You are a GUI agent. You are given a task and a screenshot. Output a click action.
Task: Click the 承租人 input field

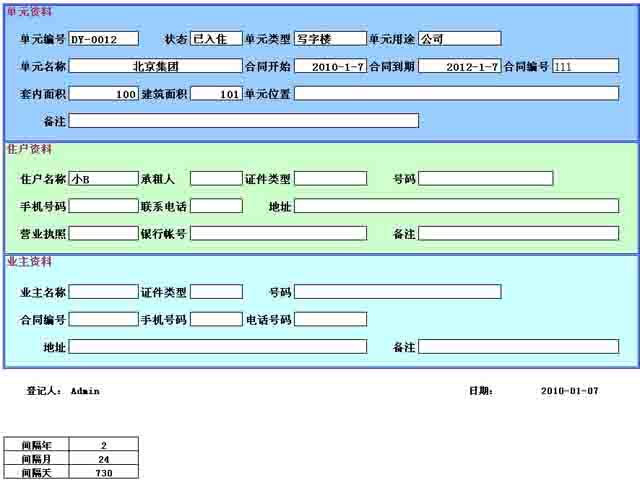click(215, 179)
